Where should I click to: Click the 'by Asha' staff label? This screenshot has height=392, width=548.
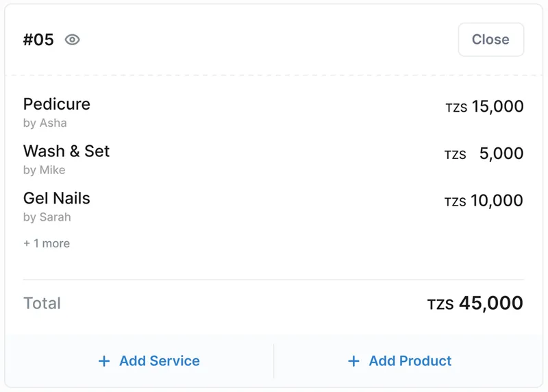pyautogui.click(x=45, y=123)
